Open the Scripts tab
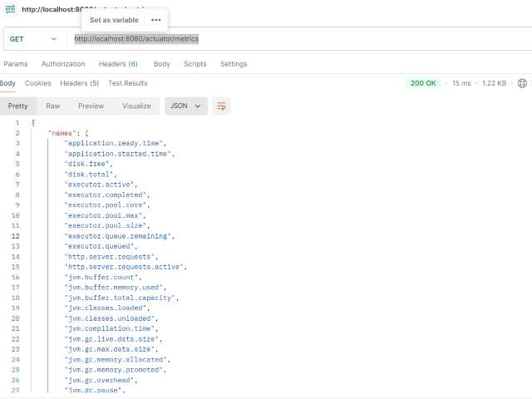The width and height of the screenshot is (532, 399). 195,64
